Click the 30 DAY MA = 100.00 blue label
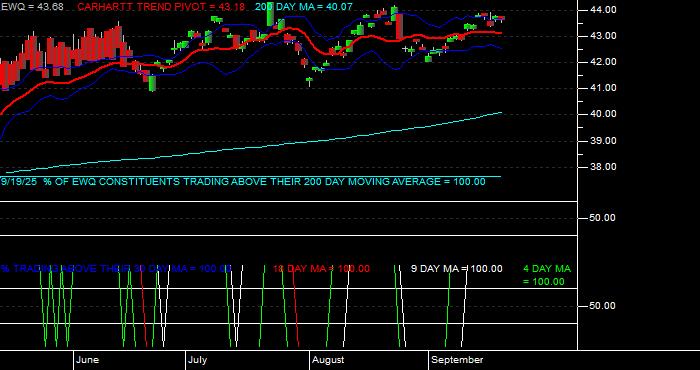This screenshot has width=700, height=370. click(x=116, y=269)
